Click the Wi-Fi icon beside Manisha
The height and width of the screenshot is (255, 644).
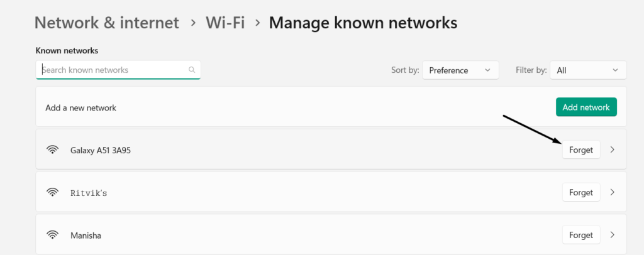click(53, 236)
